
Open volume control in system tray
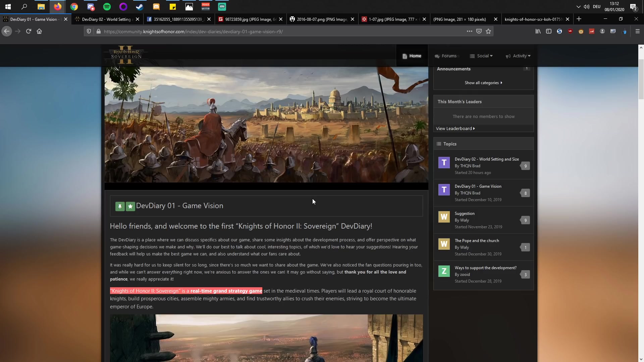pyautogui.click(x=587, y=6)
